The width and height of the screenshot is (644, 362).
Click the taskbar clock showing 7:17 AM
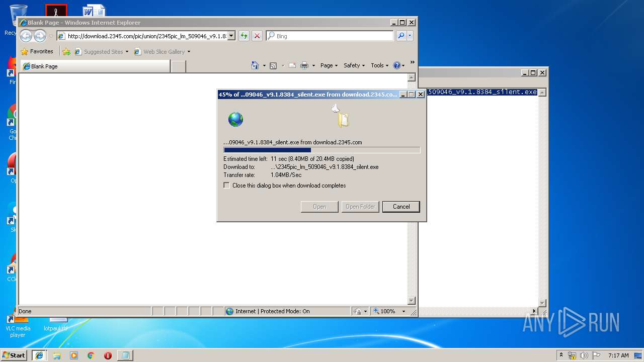(618, 355)
